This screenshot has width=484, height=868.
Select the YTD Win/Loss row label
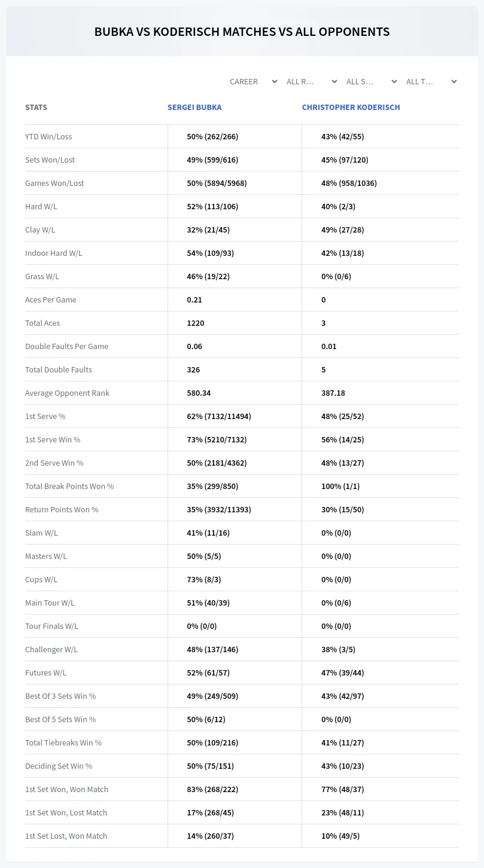click(48, 136)
